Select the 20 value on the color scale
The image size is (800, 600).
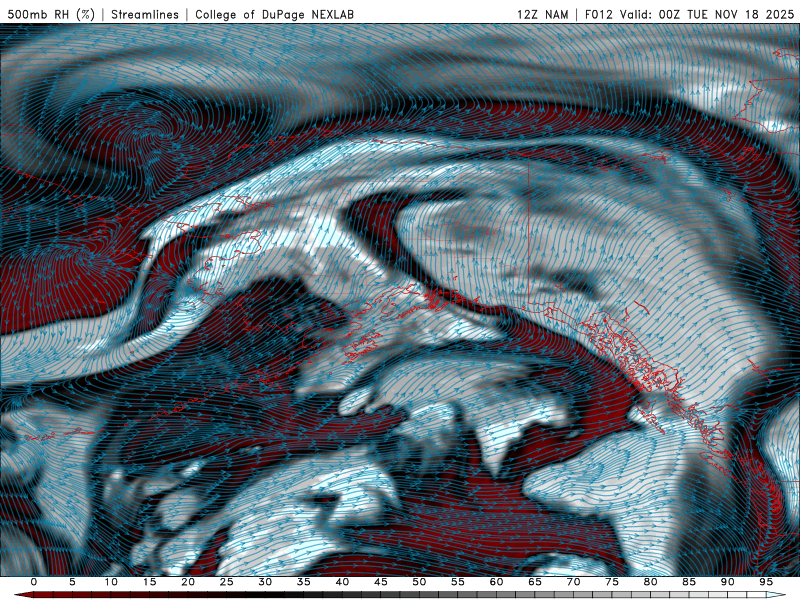pos(188,582)
